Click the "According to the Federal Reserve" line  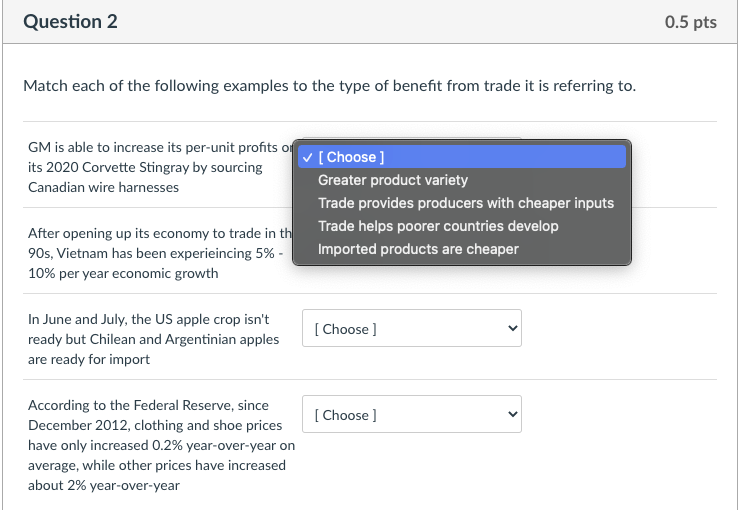click(x=148, y=405)
